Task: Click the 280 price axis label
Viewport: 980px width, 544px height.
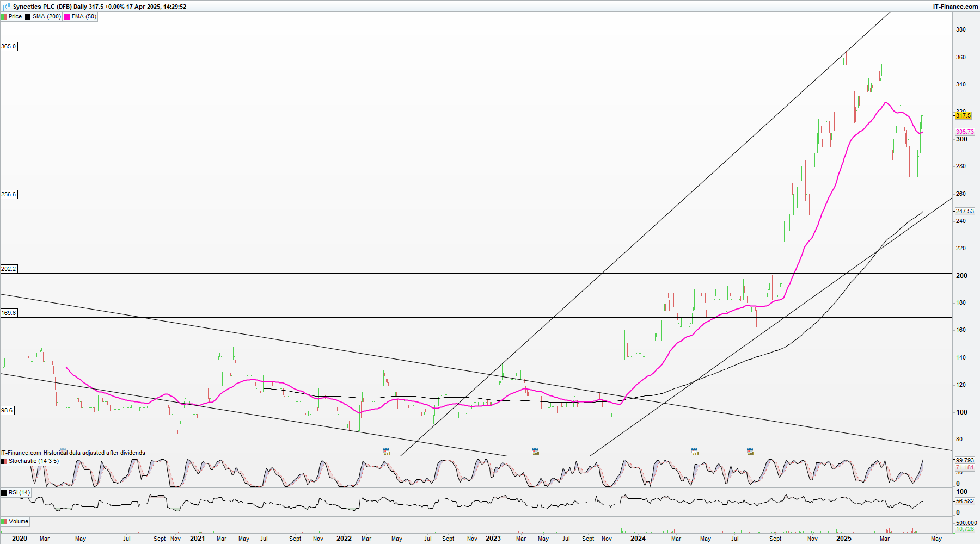Action: 961,166
